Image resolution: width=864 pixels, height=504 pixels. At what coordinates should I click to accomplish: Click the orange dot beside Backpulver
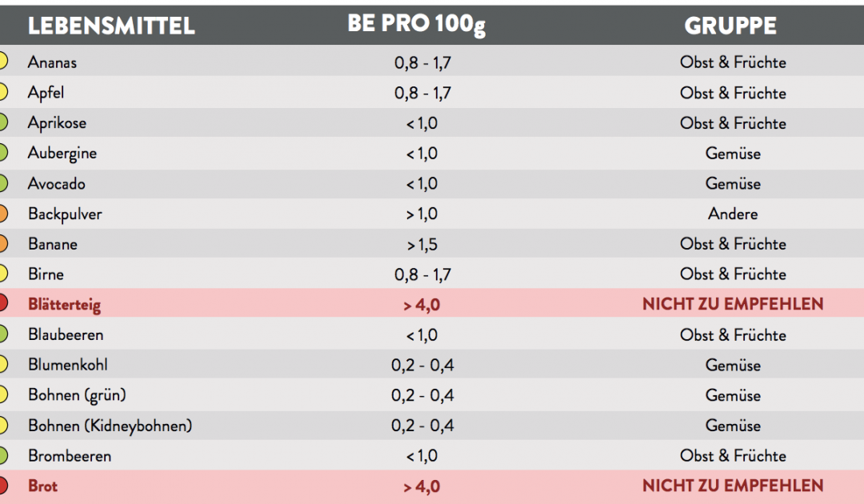2,214
